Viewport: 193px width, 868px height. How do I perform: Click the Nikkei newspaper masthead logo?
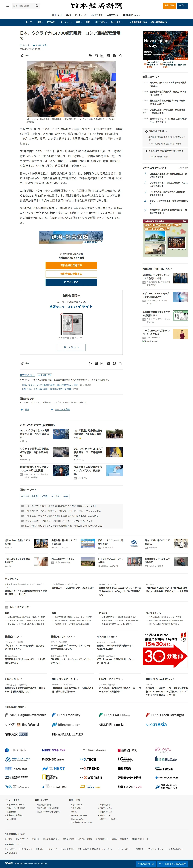pos(96,6)
